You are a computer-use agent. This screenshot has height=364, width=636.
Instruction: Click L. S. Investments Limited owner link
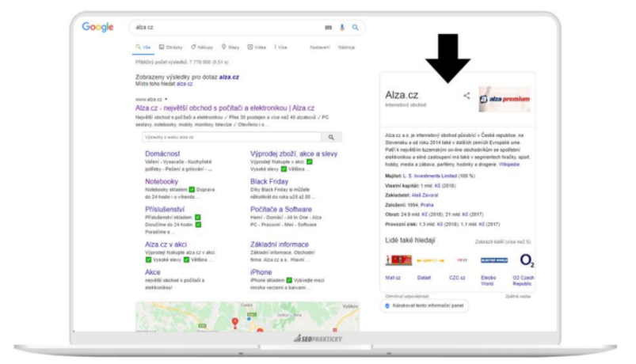coord(430,176)
